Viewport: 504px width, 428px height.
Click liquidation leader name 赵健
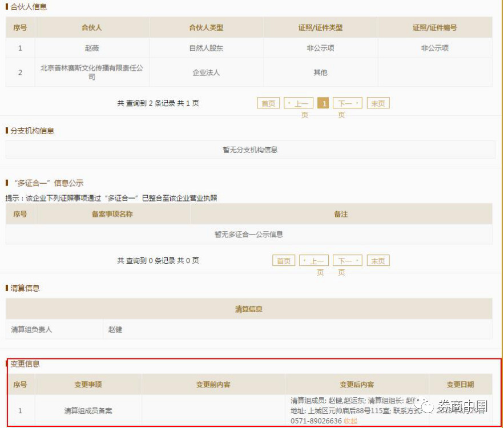[115, 330]
